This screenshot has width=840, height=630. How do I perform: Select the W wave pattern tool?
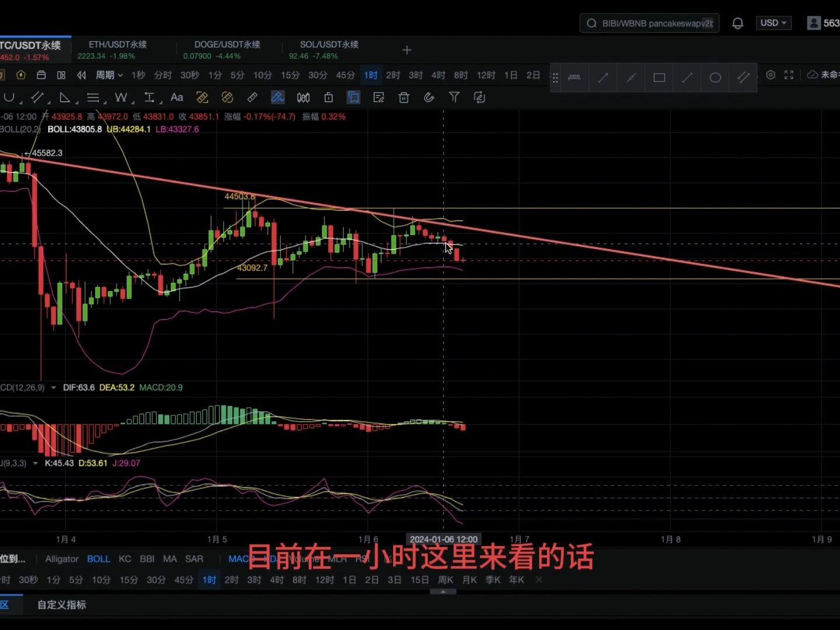(121, 97)
